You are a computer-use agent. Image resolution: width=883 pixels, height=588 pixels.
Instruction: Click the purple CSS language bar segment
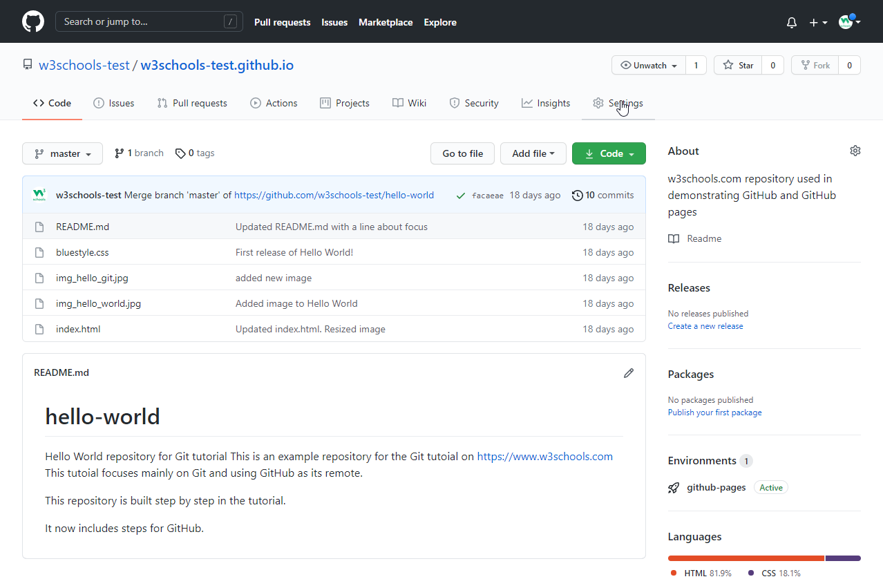pos(843,558)
